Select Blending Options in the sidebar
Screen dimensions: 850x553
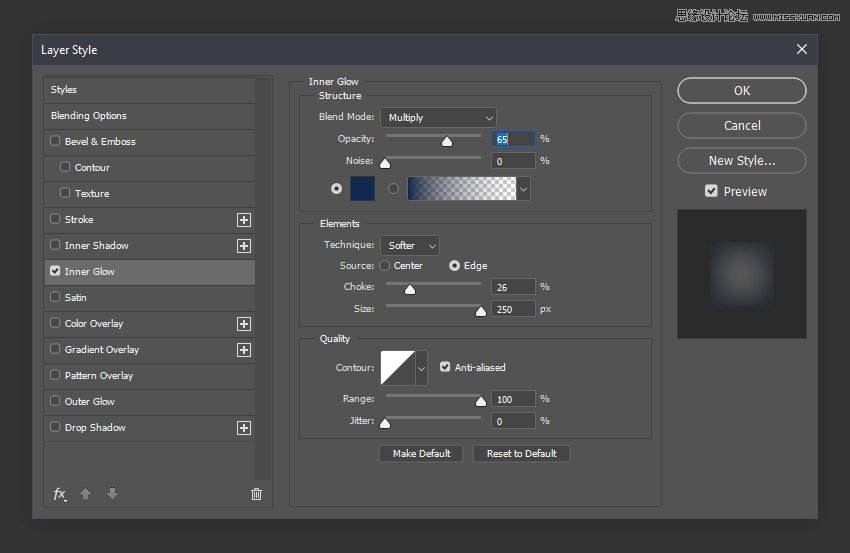tap(89, 116)
